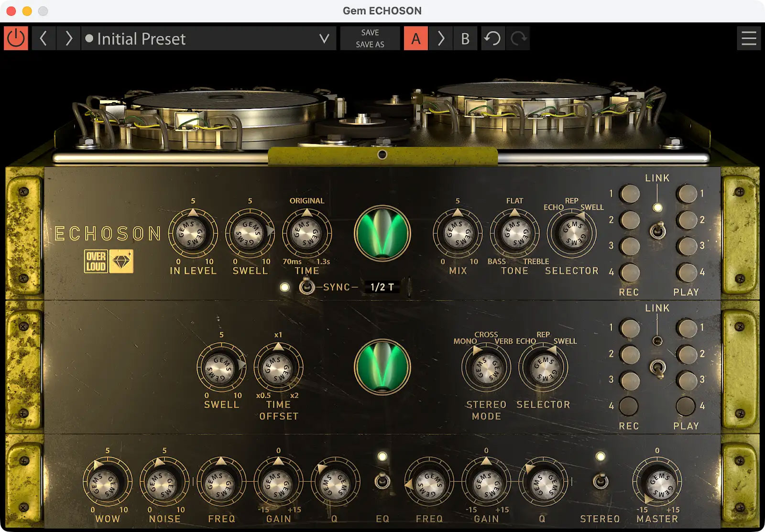Screen dimensions: 765x532
Task: Click the SAVE button
Action: point(370,33)
